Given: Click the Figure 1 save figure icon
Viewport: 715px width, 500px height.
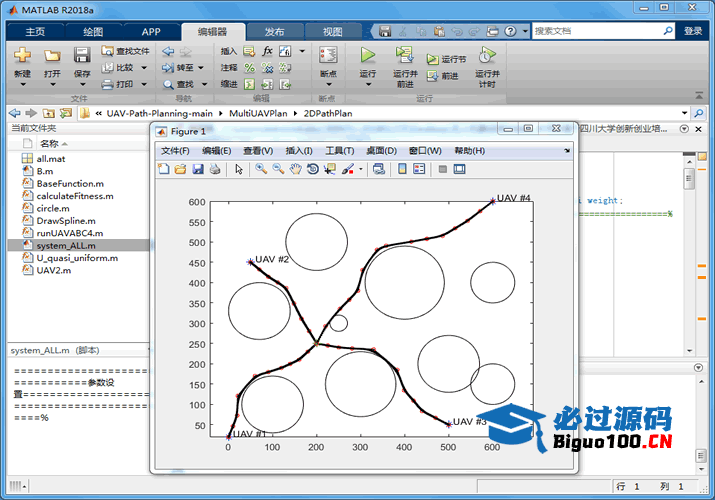Looking at the screenshot, I should coord(198,169).
